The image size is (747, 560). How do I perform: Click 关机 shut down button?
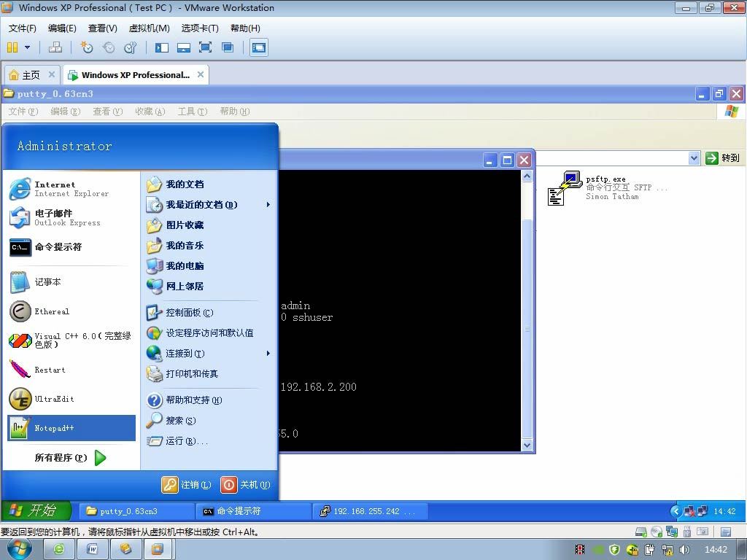(245, 485)
